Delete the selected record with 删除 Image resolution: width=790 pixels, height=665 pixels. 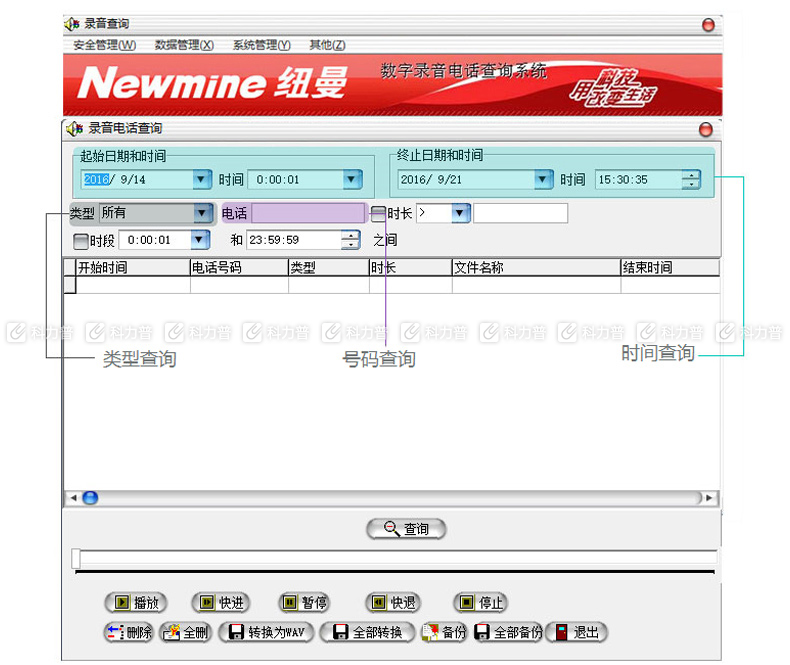pos(129,632)
